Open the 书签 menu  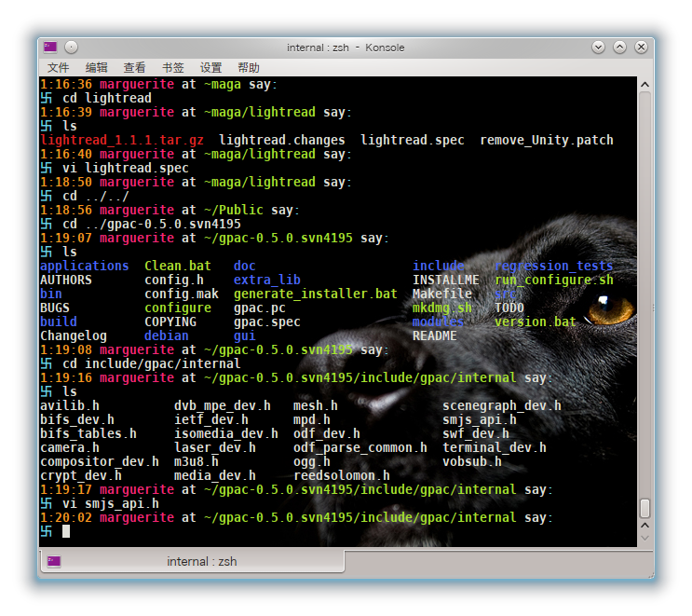click(x=172, y=67)
